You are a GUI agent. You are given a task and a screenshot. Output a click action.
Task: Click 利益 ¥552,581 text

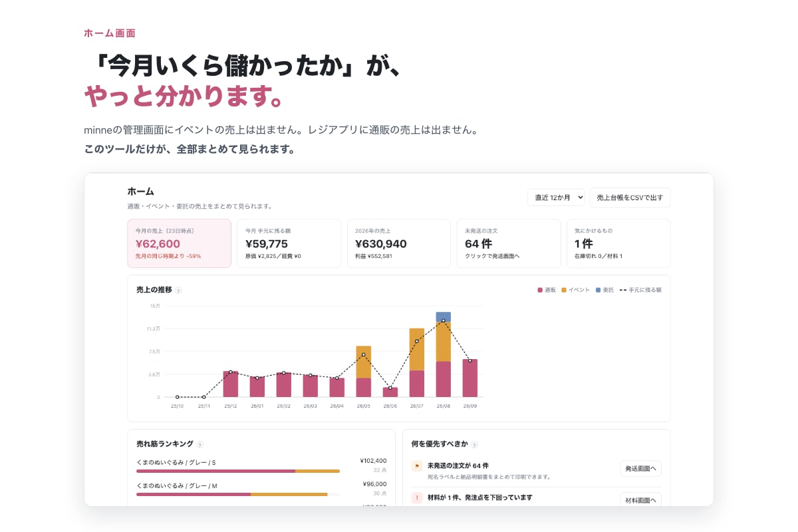point(374,256)
